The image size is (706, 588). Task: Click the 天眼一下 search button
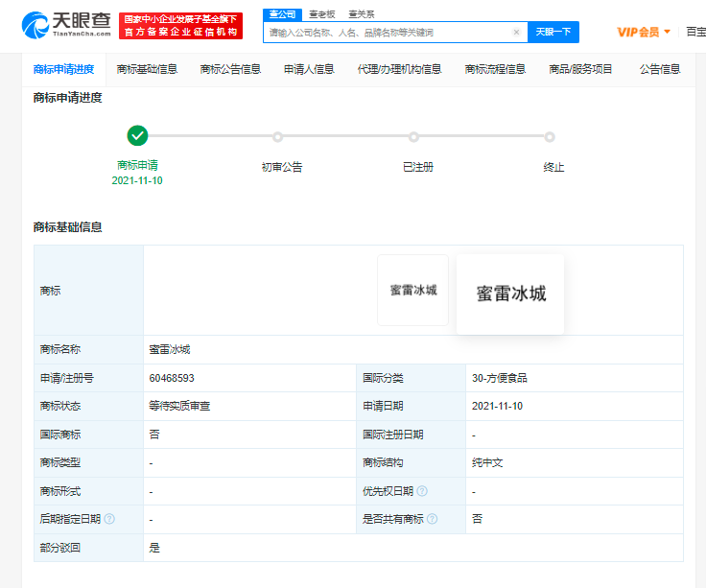click(553, 32)
